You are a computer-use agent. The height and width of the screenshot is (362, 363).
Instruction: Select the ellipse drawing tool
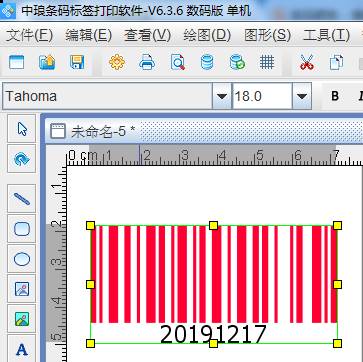[x=22, y=259]
